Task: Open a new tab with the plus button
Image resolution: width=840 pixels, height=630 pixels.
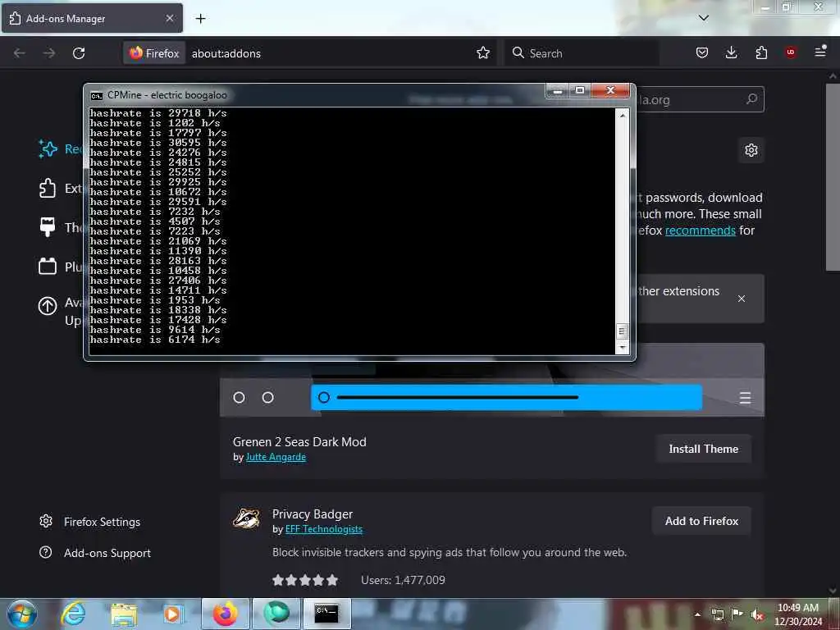Action: pyautogui.click(x=200, y=19)
